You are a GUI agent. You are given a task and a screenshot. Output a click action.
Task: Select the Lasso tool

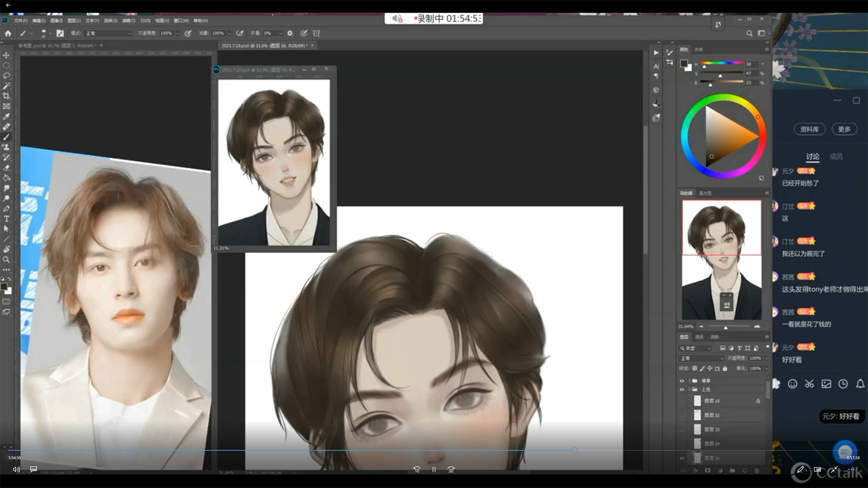pos(6,76)
